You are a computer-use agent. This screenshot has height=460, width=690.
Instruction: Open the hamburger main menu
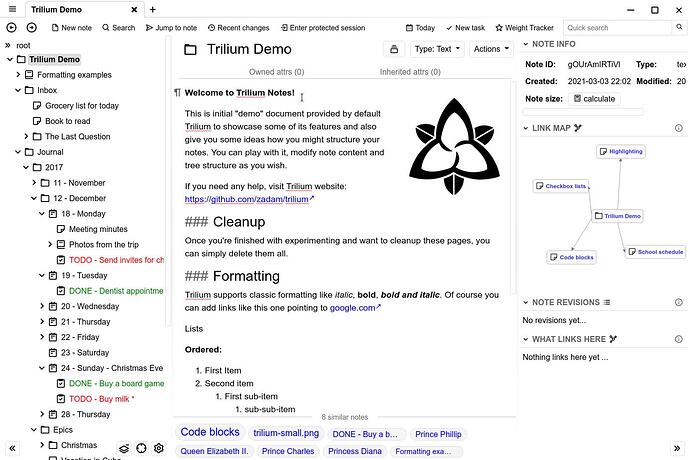(11, 9)
